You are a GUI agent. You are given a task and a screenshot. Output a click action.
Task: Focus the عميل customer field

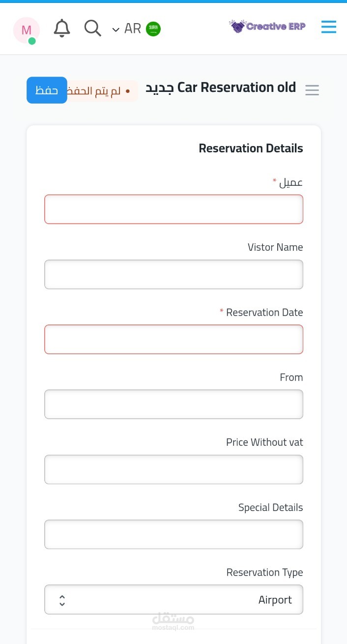[x=173, y=209]
